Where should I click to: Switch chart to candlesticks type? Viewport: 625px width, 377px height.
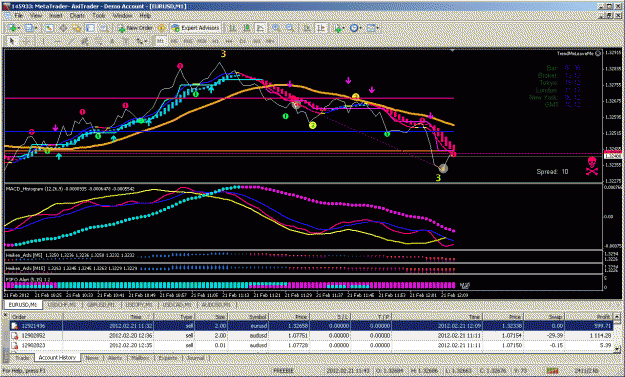pyautogui.click(x=247, y=28)
